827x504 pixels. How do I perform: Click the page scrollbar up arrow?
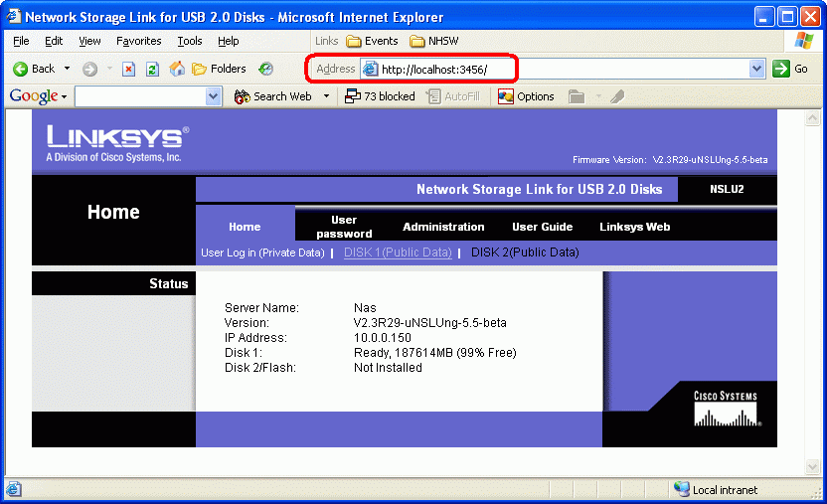pyautogui.click(x=812, y=118)
